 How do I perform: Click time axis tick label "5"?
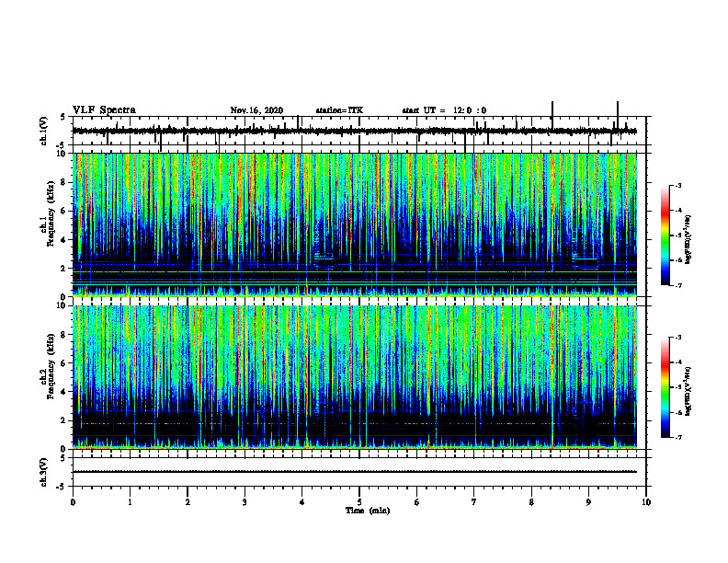tap(359, 502)
